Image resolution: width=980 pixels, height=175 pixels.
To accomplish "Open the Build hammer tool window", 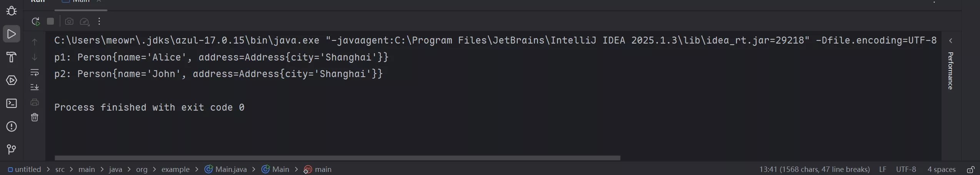I will tap(12, 57).
